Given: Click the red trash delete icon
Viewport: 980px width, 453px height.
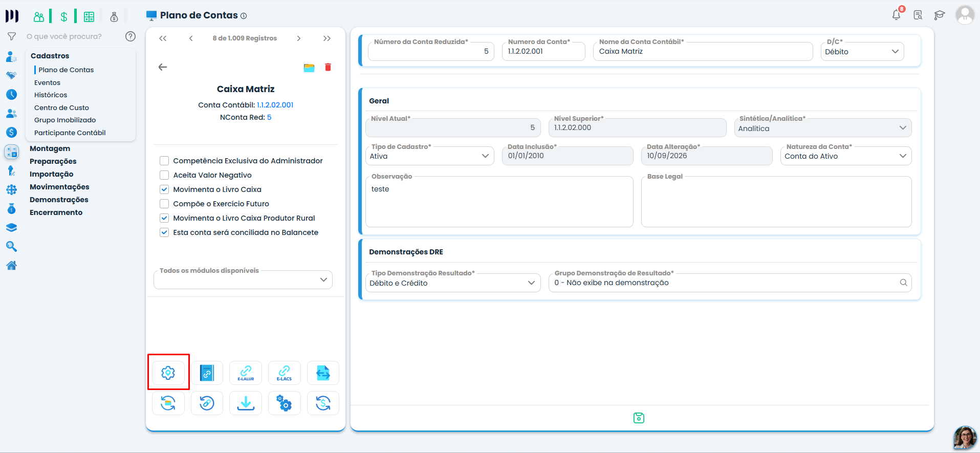Looking at the screenshot, I should [328, 67].
